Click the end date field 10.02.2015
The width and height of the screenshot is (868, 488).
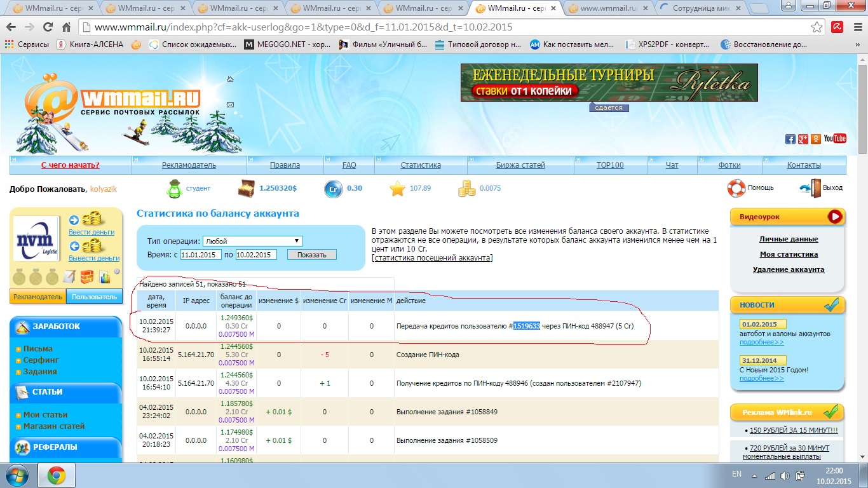click(256, 255)
